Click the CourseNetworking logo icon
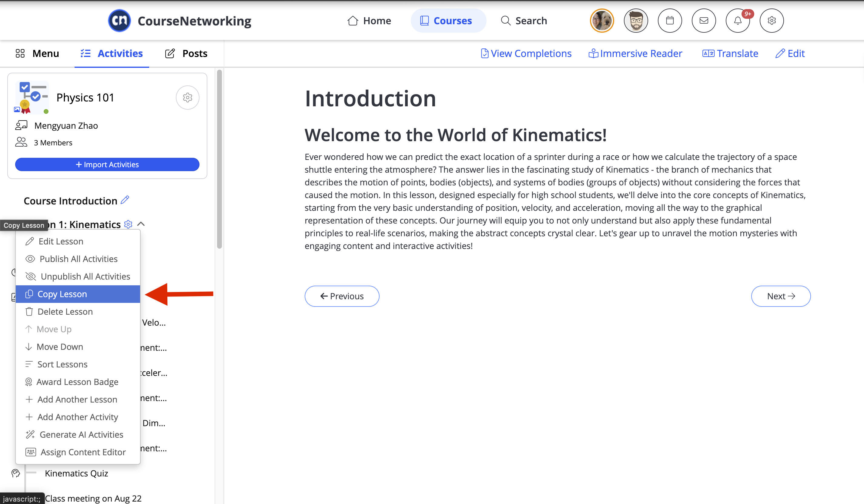 (119, 21)
